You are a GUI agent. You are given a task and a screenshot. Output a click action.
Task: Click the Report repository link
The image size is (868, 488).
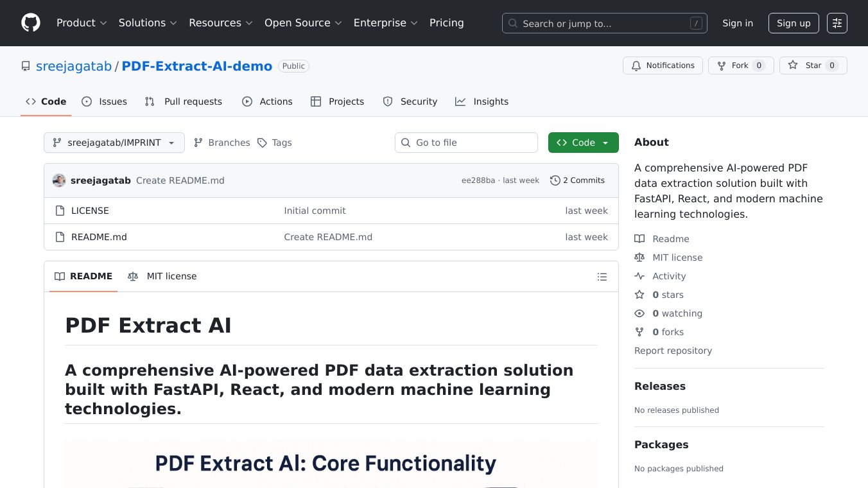(673, 351)
